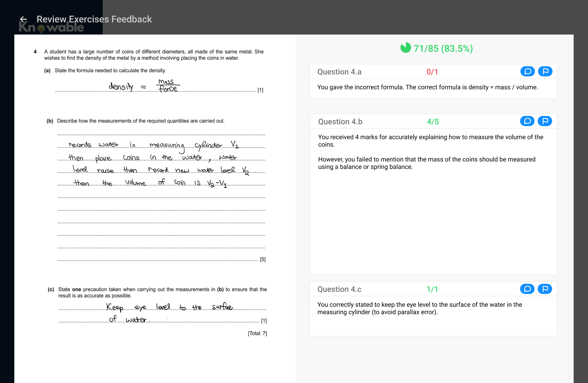Select the Question 4.c heading
Screen dimensions: 588x383
[x=339, y=289]
